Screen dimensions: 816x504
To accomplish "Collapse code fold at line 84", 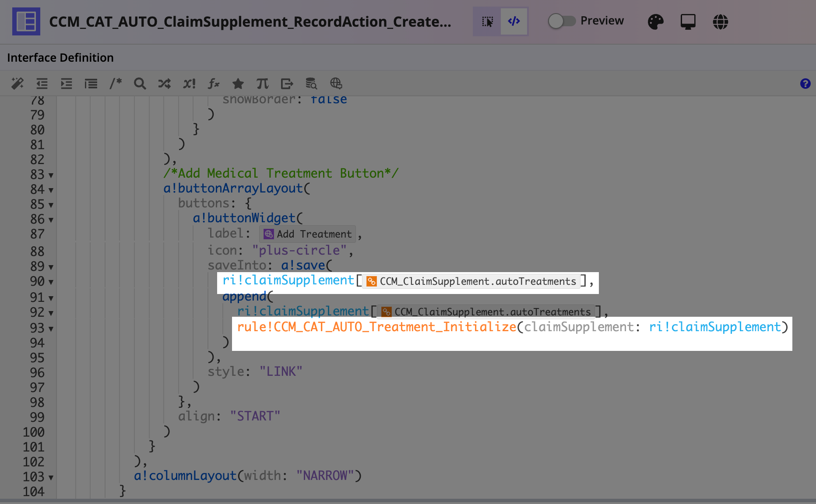I will 51,190.
